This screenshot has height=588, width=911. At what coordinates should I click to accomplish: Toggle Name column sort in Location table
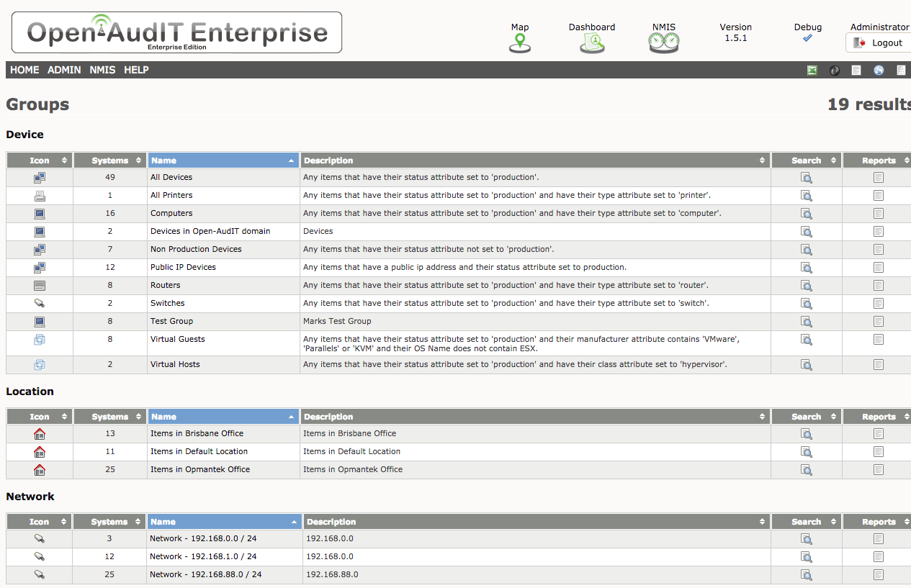pos(223,416)
